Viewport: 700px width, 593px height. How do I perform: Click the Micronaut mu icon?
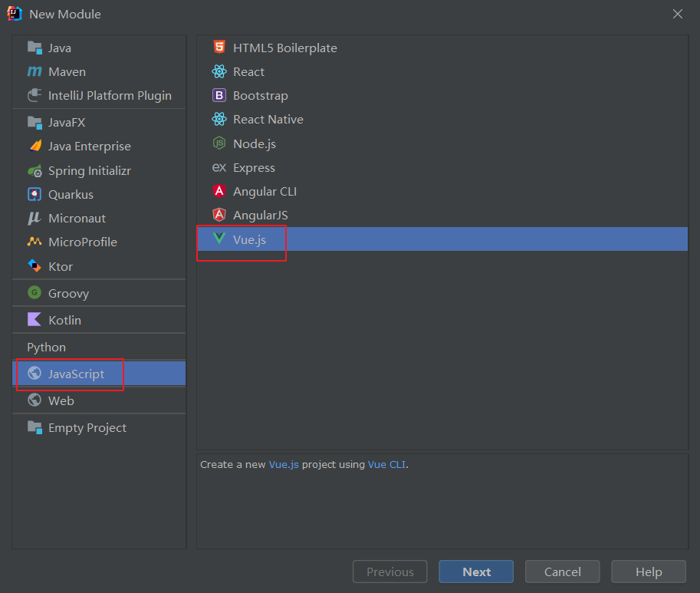(35, 218)
